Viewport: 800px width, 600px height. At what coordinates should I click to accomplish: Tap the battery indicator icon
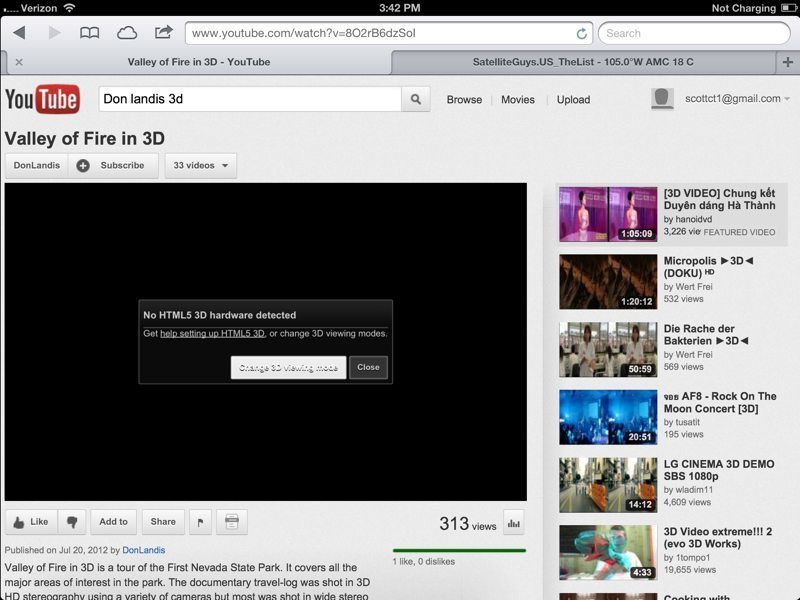coord(789,8)
